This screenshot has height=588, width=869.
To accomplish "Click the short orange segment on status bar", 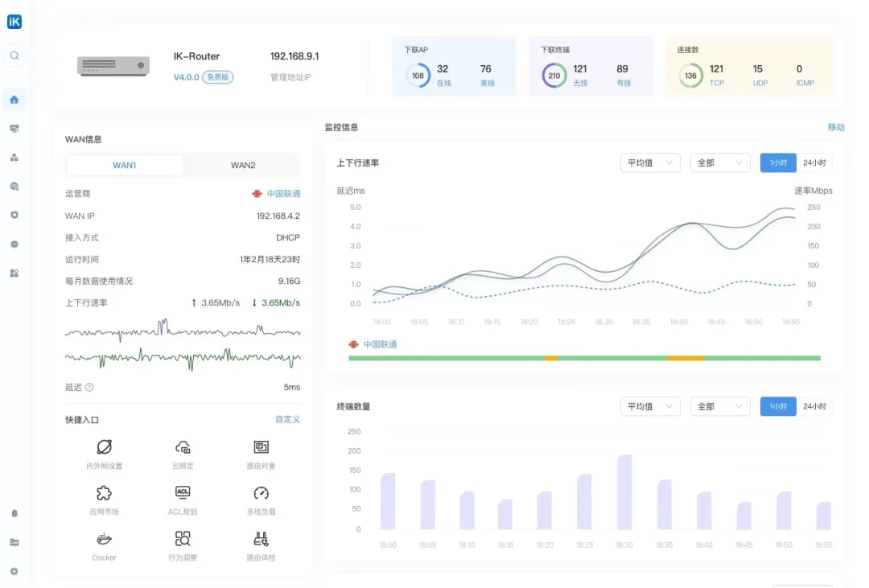I will [551, 359].
